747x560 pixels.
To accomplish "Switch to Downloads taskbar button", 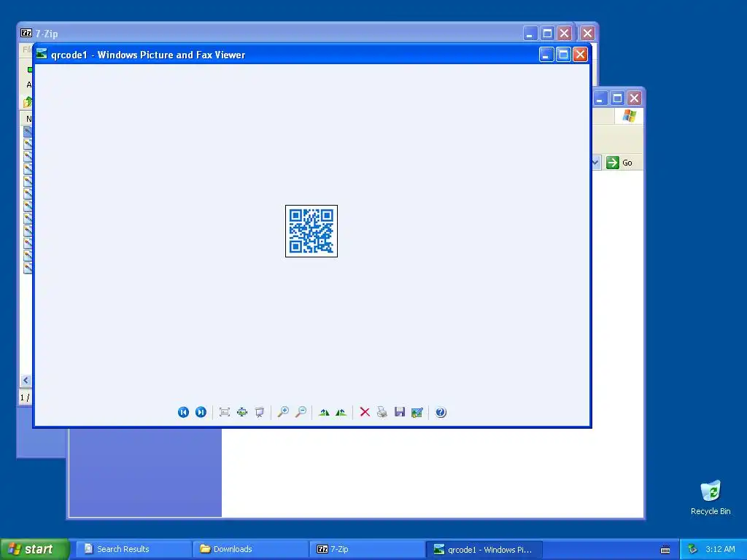I will pyautogui.click(x=249, y=549).
